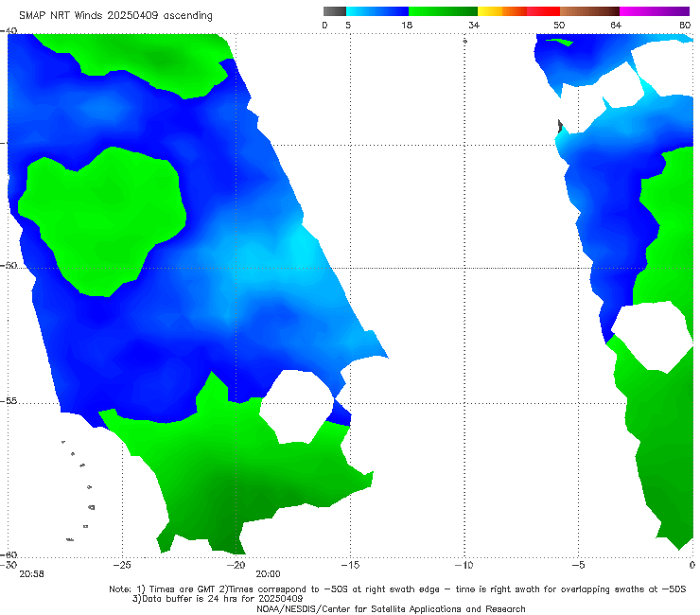The width and height of the screenshot is (700, 615).
Task: Click the "NOAA/NESDIS/Center for Satellite Applications and Research" credit
Action: click(391, 609)
